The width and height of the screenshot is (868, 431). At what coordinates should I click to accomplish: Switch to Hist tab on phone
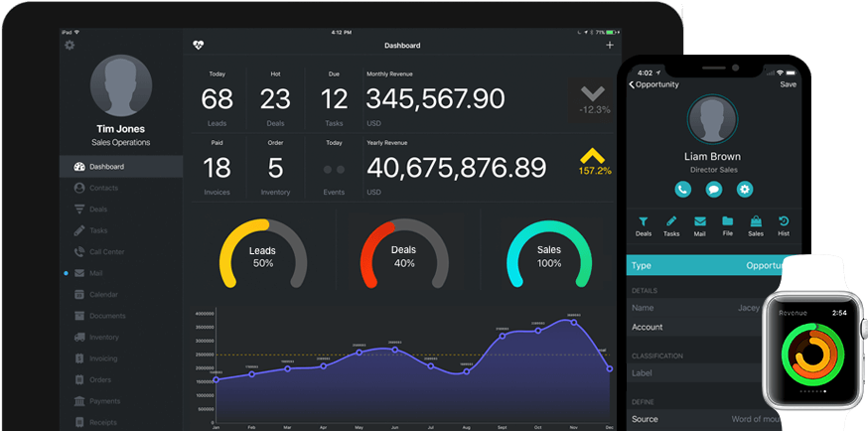tap(784, 226)
